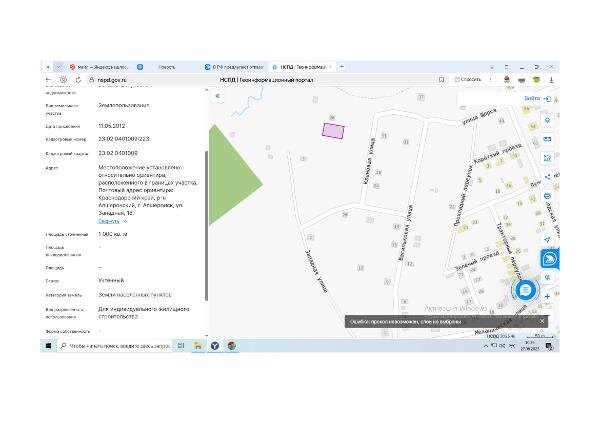Click the Windows taskbar search box

coord(115,346)
